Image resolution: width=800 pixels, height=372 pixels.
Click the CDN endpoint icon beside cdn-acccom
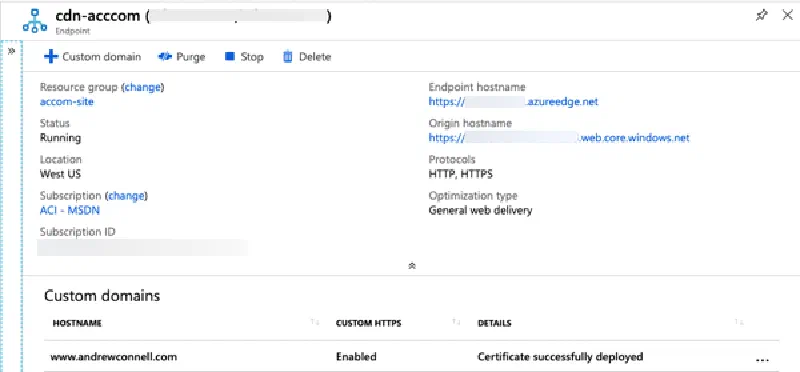pos(35,21)
